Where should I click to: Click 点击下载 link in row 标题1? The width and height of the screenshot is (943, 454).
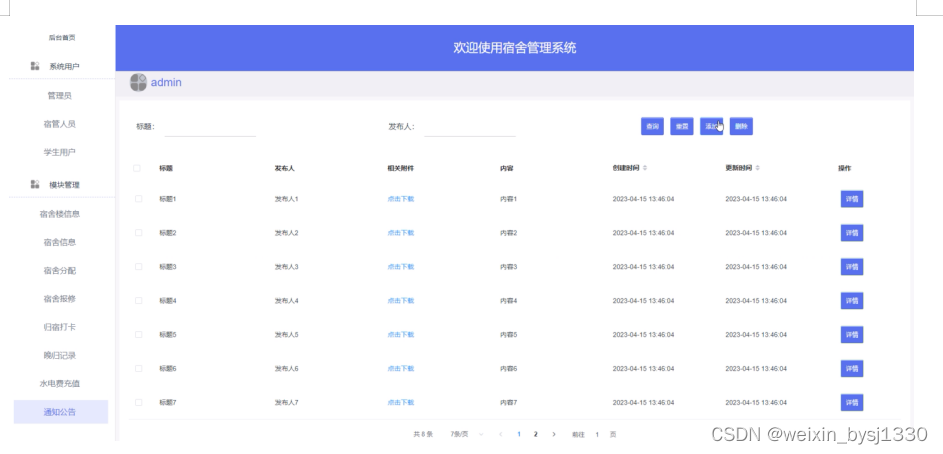click(x=401, y=199)
